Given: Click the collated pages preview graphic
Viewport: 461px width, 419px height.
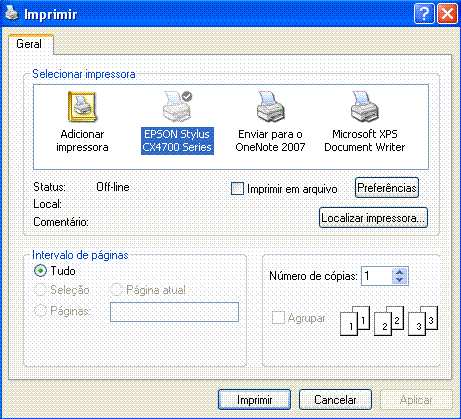Looking at the screenshot, I should tap(389, 321).
